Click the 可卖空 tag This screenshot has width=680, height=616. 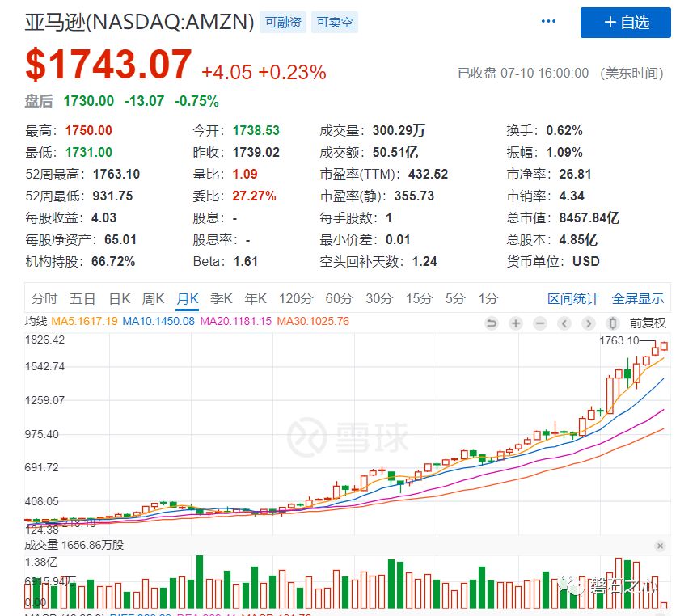coord(335,23)
